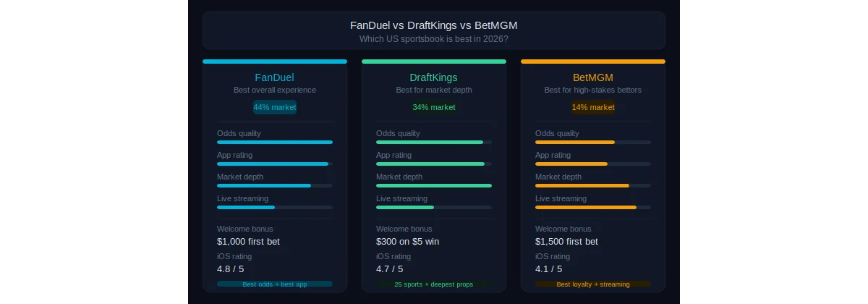Click BetMGM's 'Welcome bonus' label
This screenshot has width=868, height=304.
click(563, 229)
